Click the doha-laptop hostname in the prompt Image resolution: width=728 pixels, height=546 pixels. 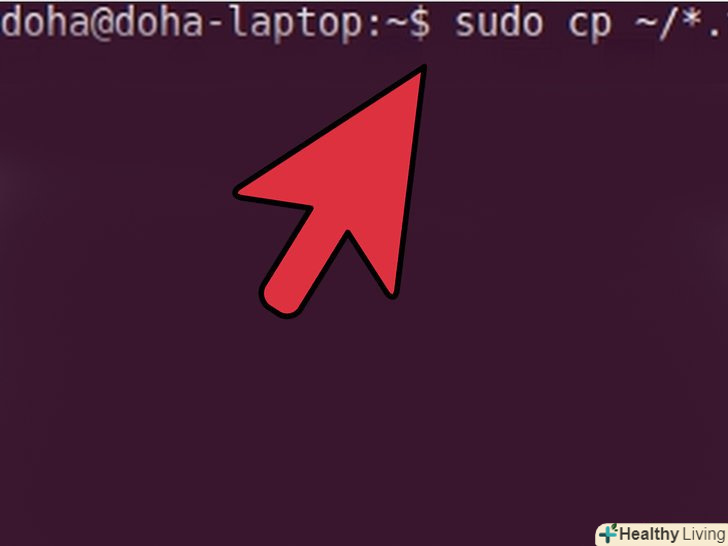click(241, 23)
